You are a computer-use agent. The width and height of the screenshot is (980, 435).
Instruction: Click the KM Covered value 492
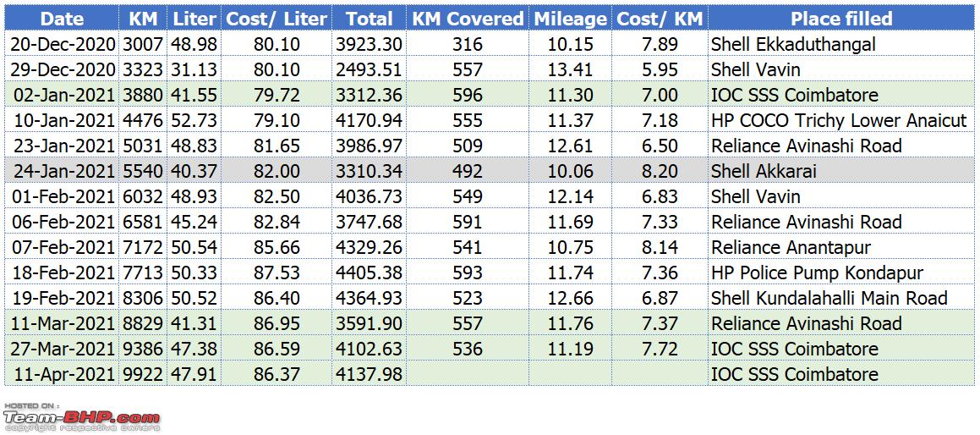468,171
